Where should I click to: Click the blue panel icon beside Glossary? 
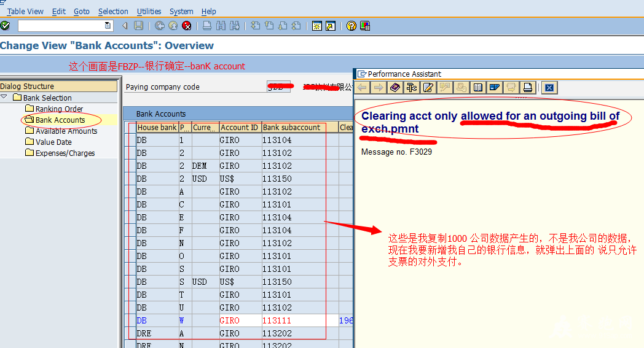tap(494, 87)
